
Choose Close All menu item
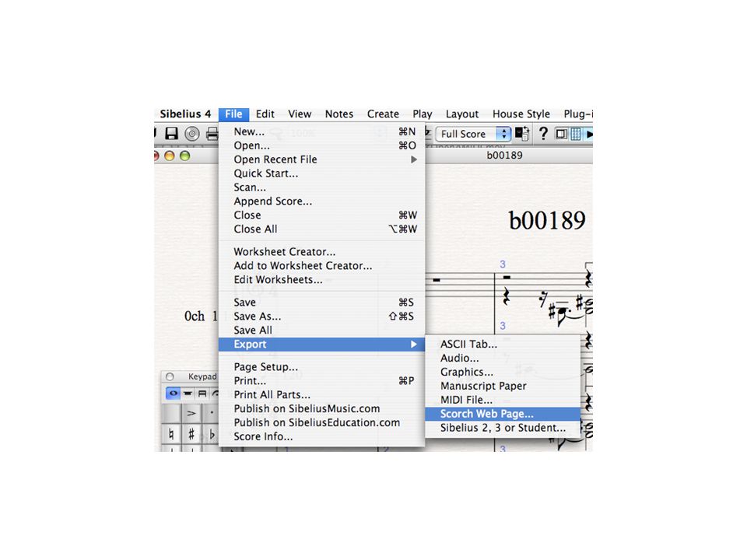coord(321,229)
